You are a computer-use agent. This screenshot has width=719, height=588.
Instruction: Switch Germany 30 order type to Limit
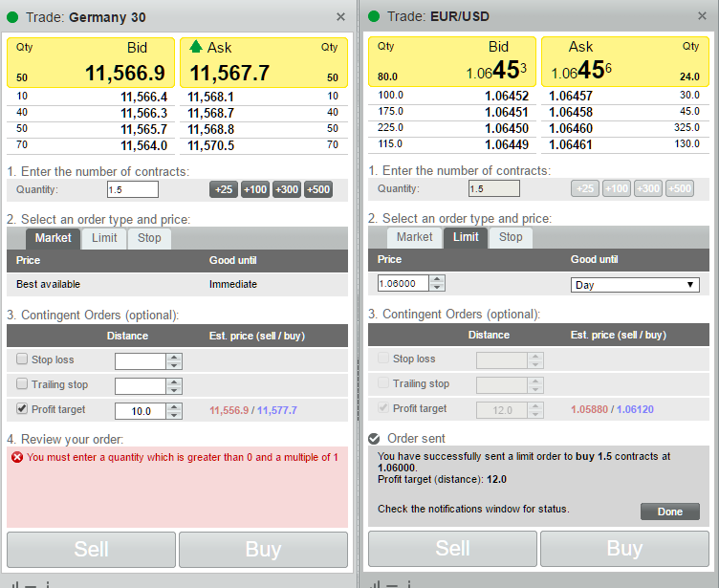pos(104,238)
